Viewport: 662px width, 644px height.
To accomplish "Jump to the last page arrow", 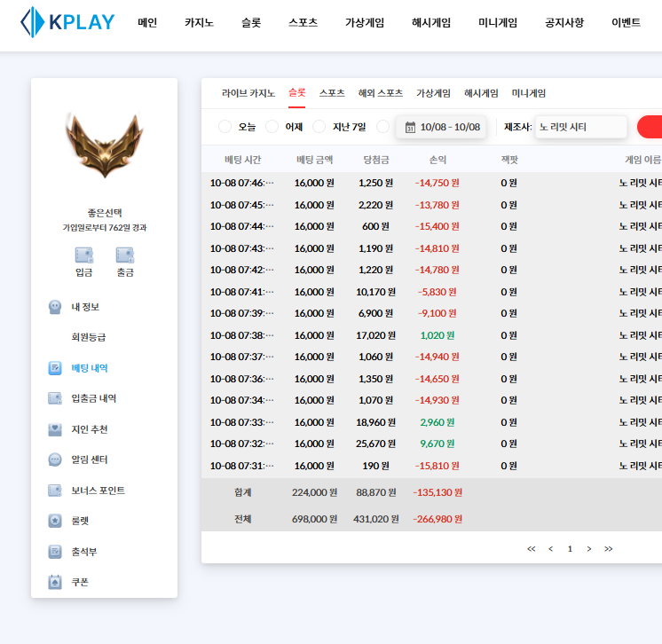I will (608, 548).
